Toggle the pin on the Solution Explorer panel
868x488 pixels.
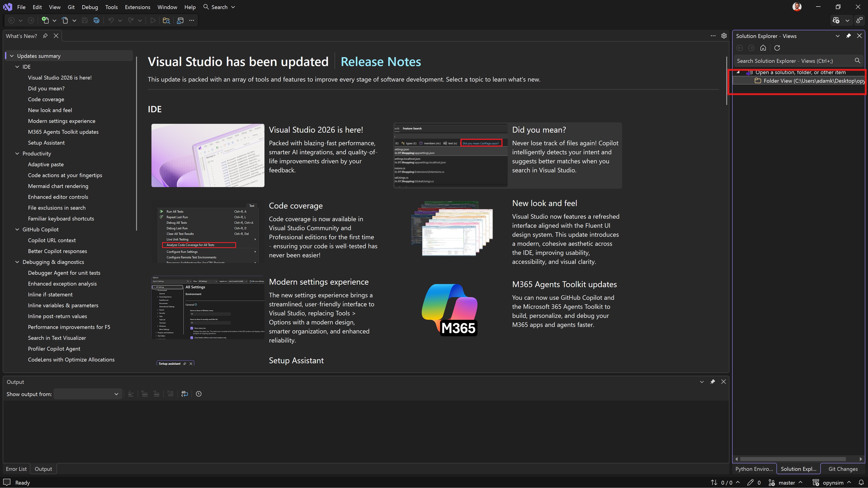849,36
